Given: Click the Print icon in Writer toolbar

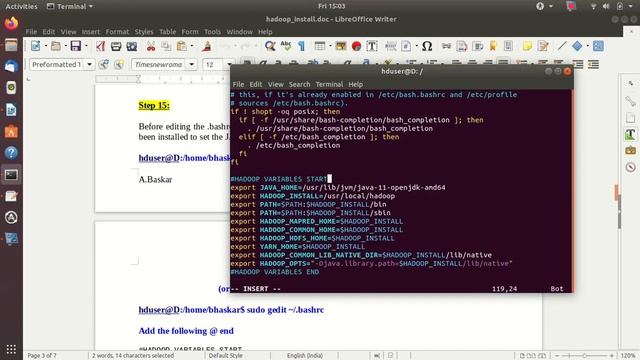Looking at the screenshot, I should (x=116, y=46).
